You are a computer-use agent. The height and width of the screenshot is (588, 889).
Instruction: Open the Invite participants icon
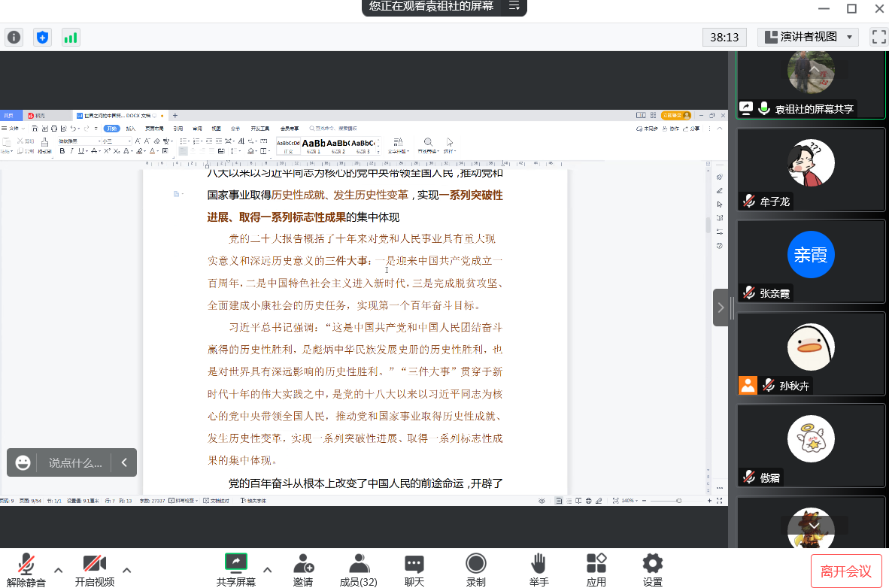pyautogui.click(x=303, y=569)
